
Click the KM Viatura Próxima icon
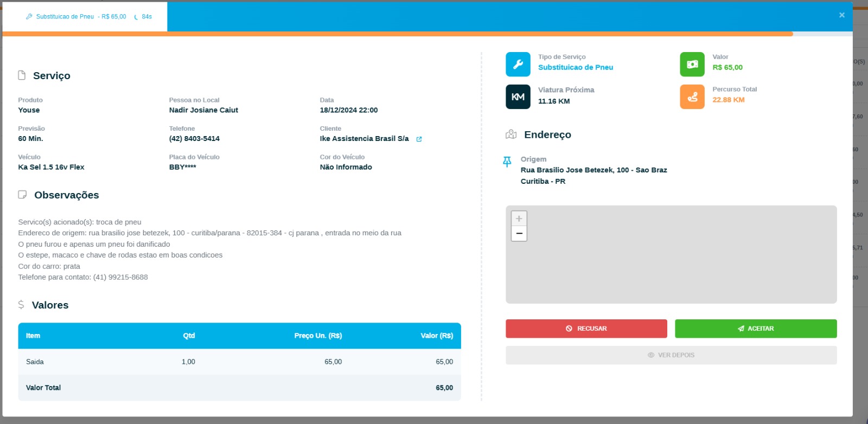point(518,97)
